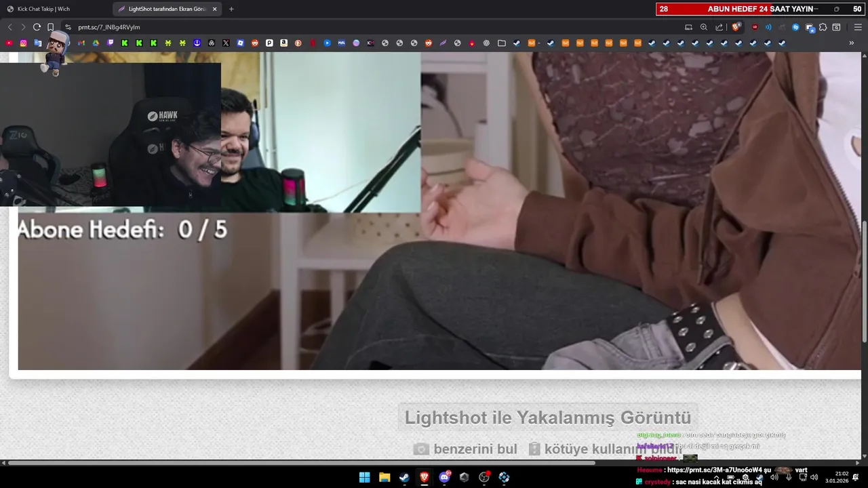
Task: Close the LightShot tab
Action: coord(214,9)
